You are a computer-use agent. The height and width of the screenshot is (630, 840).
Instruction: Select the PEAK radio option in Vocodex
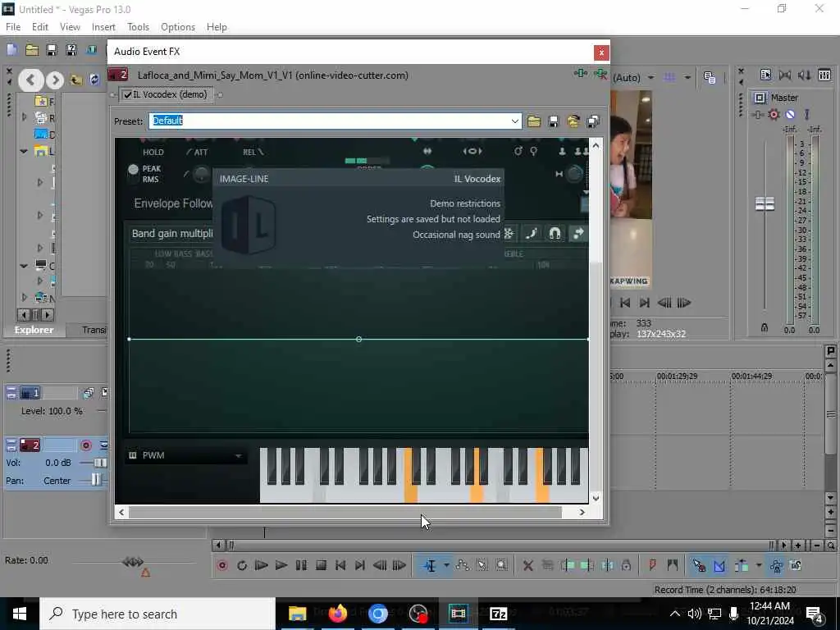click(134, 169)
